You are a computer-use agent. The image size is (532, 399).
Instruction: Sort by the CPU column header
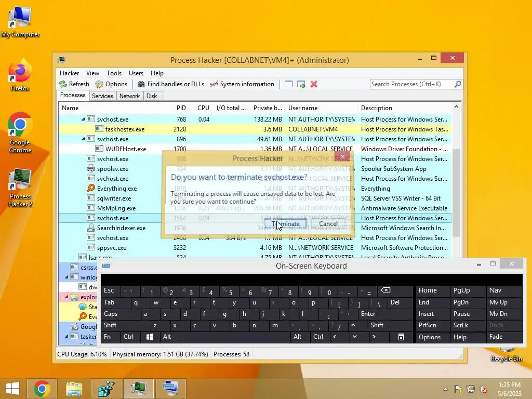pos(201,108)
